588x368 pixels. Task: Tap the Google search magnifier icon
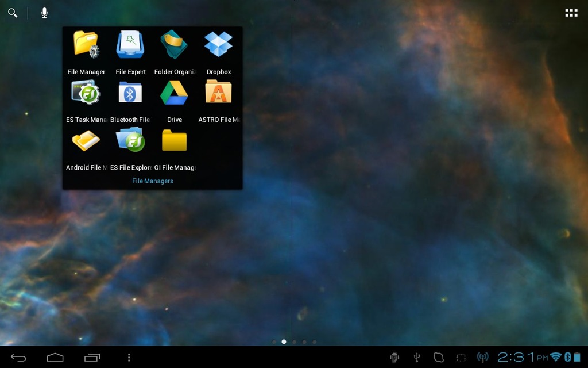tap(13, 13)
